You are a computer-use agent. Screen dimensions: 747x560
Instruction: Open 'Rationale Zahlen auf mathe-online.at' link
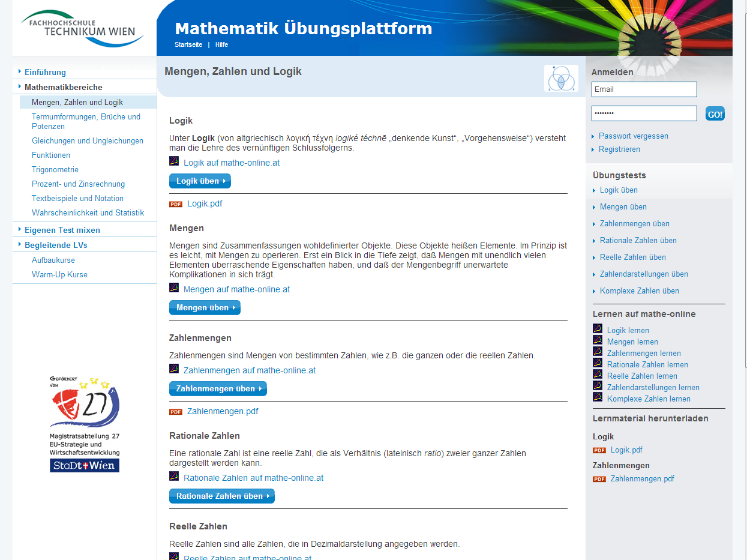pos(254,478)
